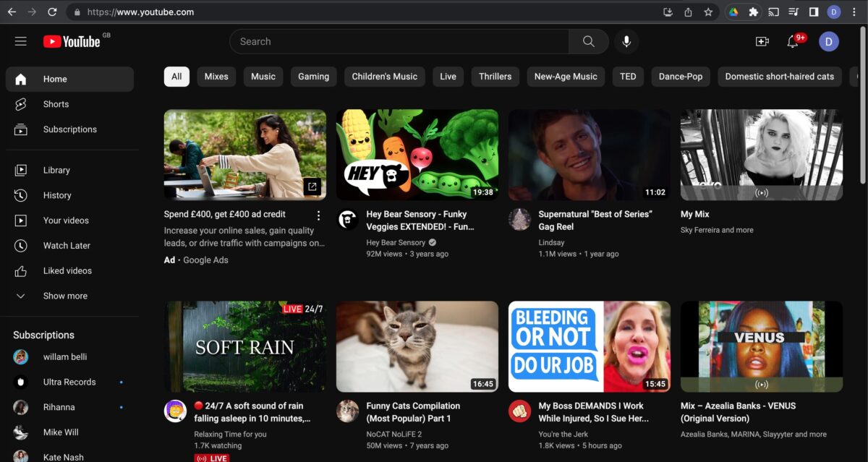868x462 pixels.
Task: Select the Thrillers filter chip
Action: [495, 77]
